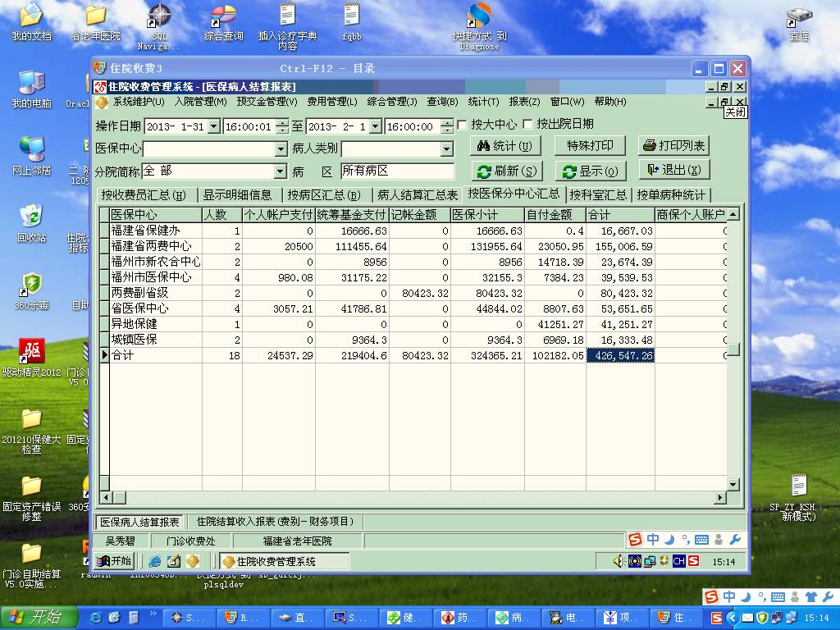Open 系统维护(U) menu

138,101
